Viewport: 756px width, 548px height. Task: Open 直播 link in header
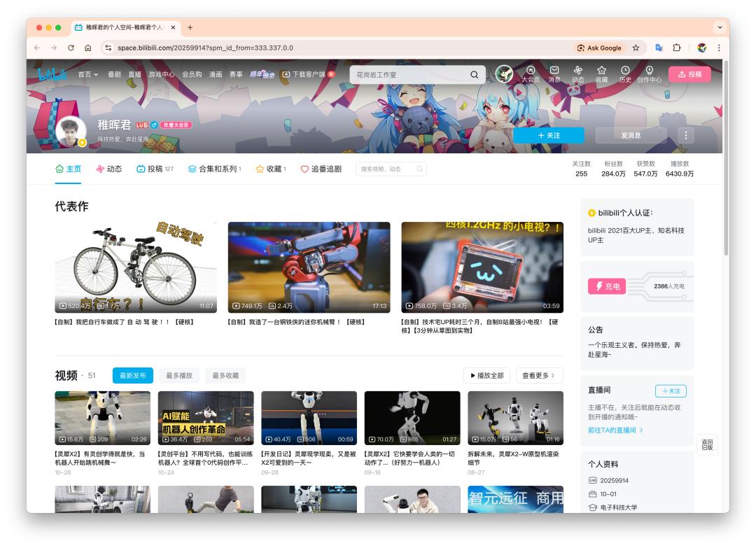click(x=135, y=74)
